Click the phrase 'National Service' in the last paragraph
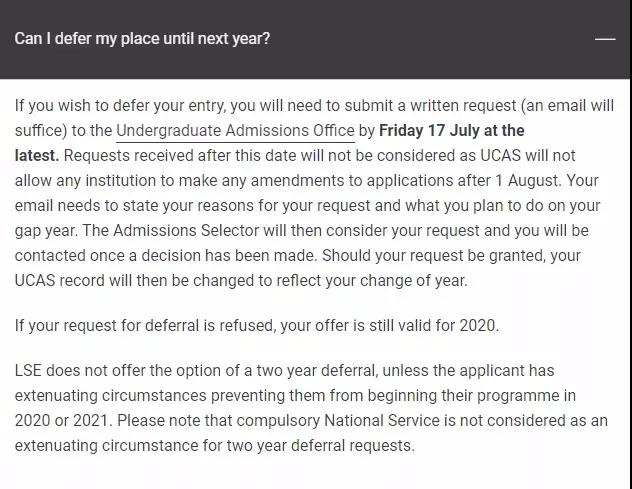The height and width of the screenshot is (489, 632). pos(382,420)
